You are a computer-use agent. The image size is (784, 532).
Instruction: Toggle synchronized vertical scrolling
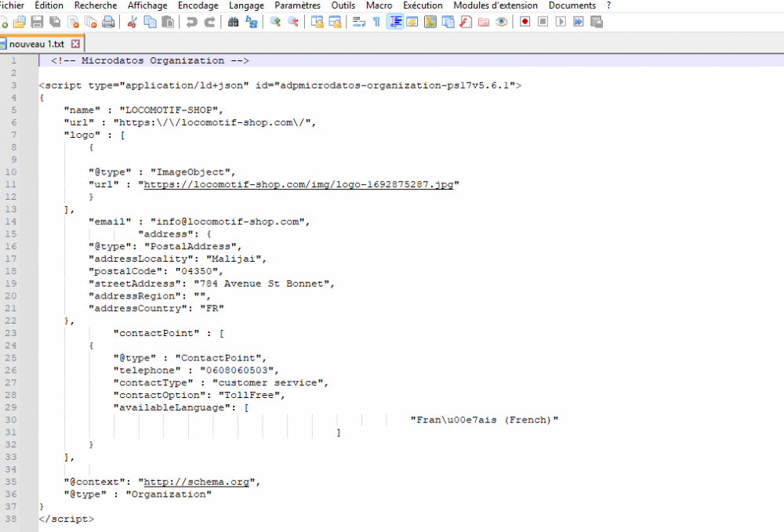coord(317,22)
